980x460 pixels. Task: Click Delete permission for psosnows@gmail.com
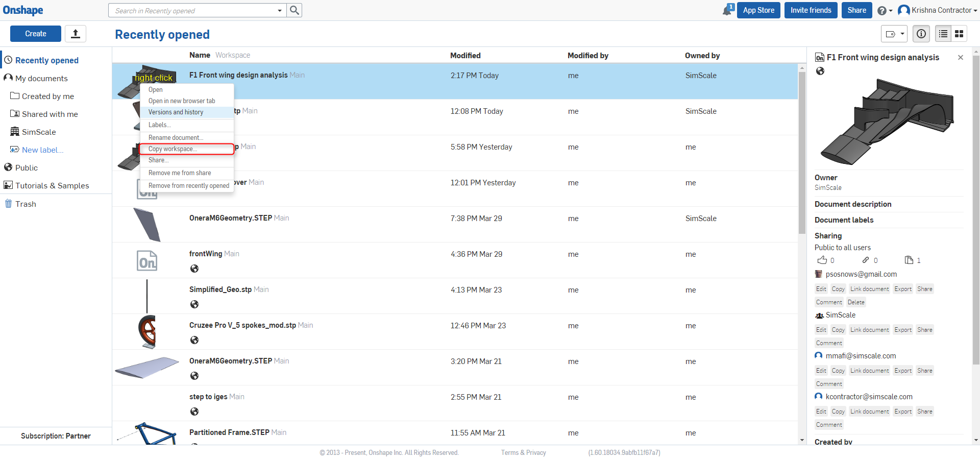856,302
